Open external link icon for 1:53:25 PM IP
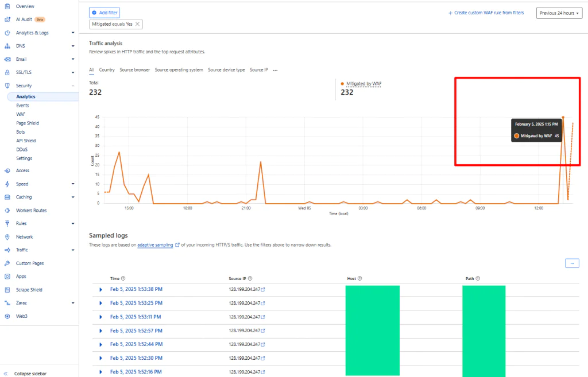This screenshot has height=377, width=588. point(263,303)
